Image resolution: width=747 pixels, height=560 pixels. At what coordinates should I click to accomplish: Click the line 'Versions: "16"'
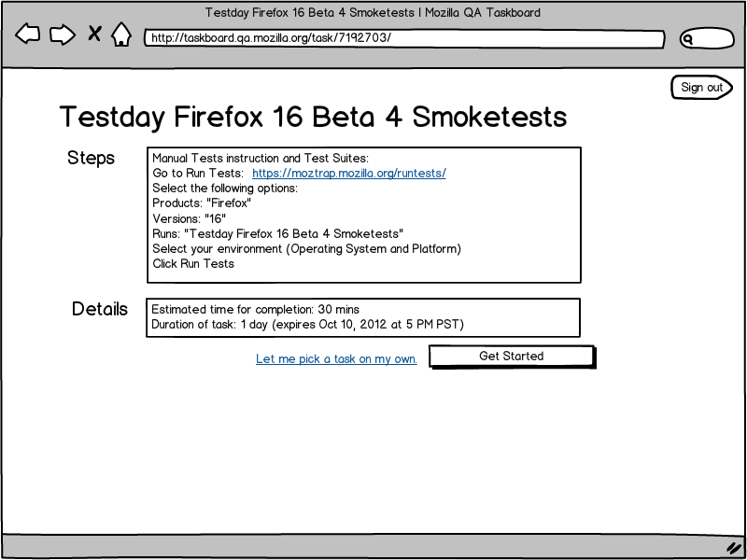pyautogui.click(x=190, y=218)
